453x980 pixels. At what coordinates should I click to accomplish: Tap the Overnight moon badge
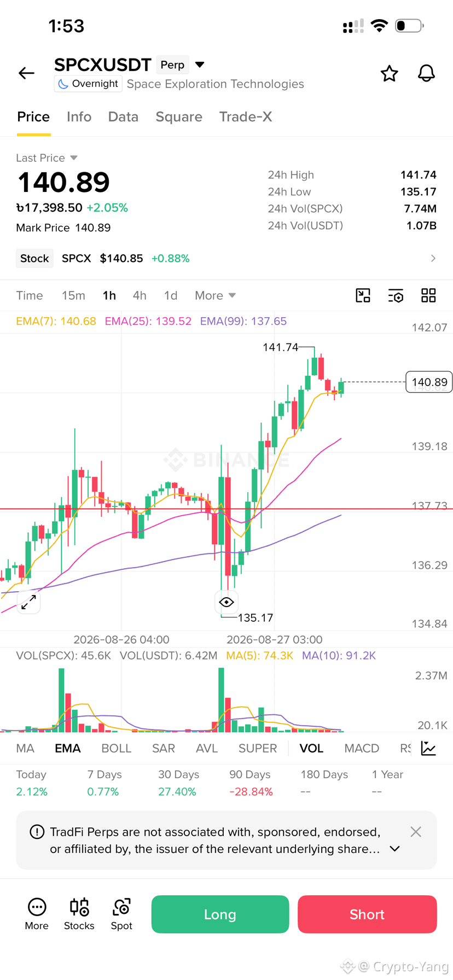click(x=88, y=84)
